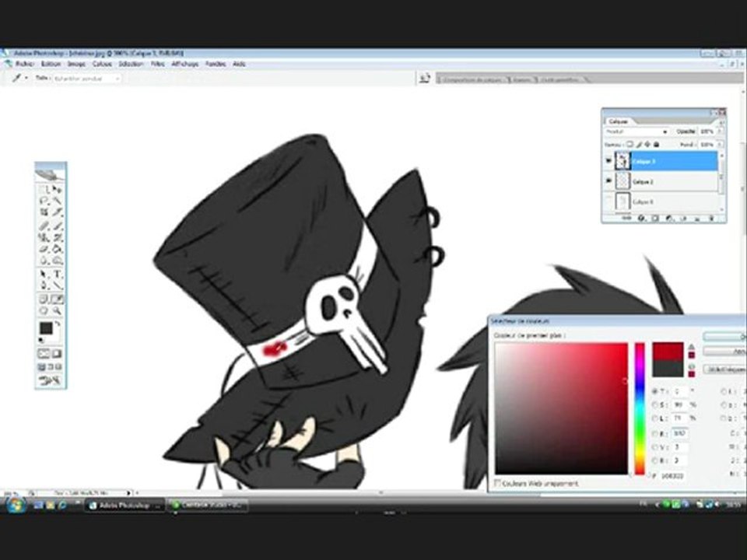747x560 pixels.
Task: Select the S saturation radio button
Action: click(655, 404)
